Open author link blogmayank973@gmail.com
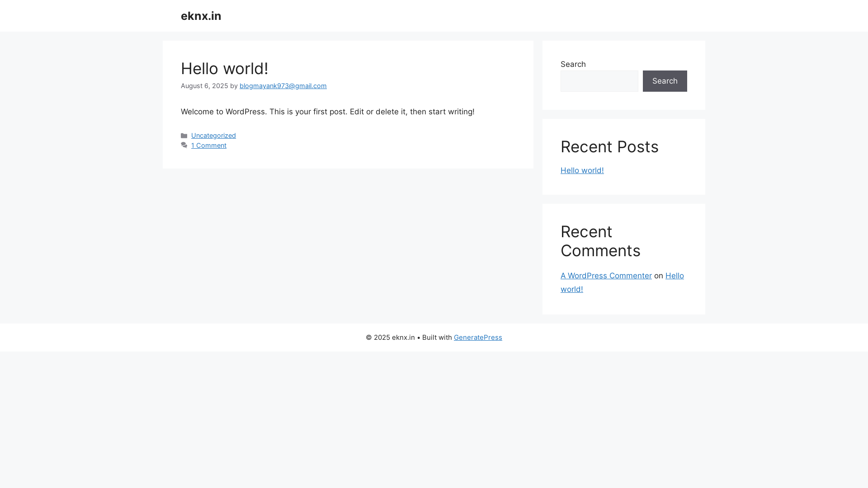Viewport: 868px width, 488px height. click(283, 86)
